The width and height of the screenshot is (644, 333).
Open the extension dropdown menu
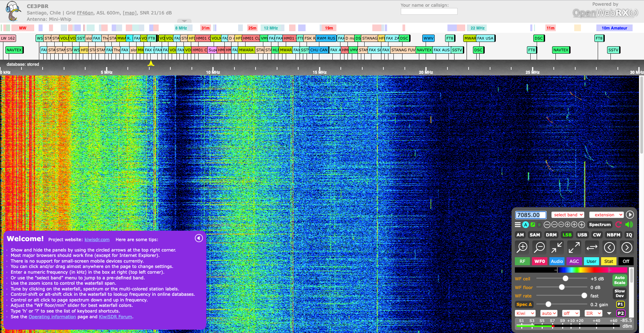pos(606,215)
